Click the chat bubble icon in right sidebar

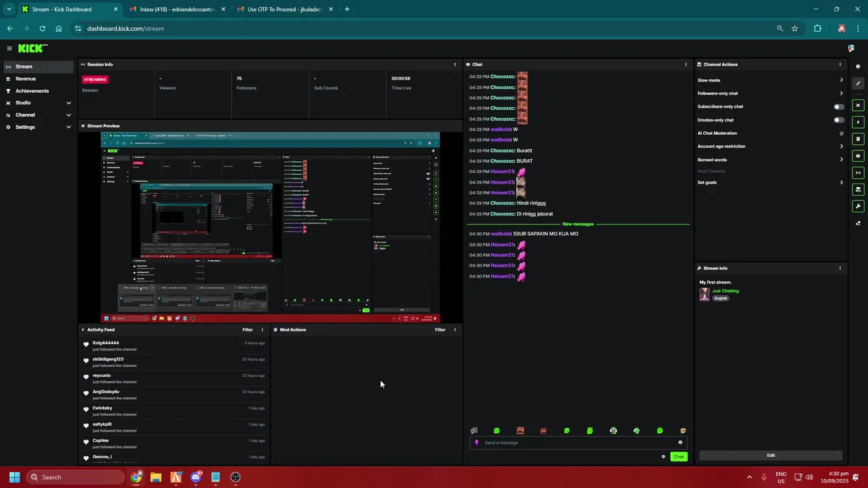pos(858,156)
